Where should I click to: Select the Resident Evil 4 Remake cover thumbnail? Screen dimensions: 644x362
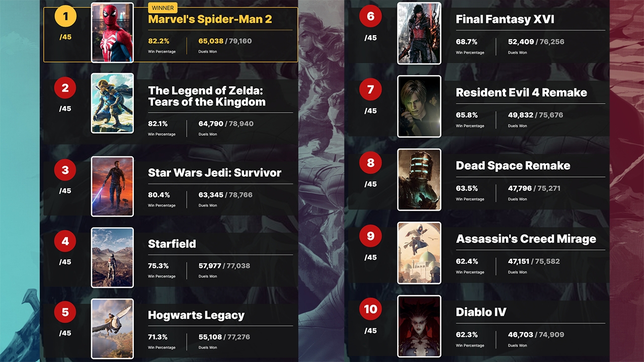pyautogui.click(x=419, y=106)
